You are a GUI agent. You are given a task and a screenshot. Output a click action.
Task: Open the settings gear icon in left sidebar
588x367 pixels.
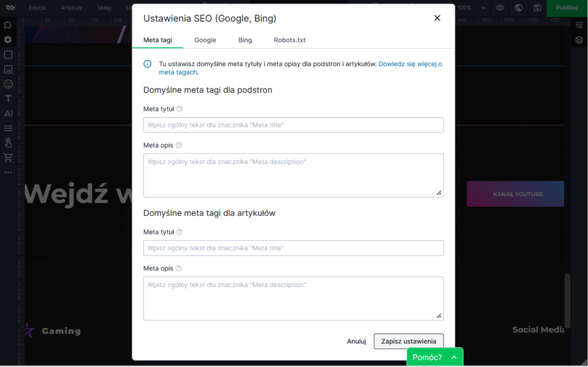click(x=8, y=40)
